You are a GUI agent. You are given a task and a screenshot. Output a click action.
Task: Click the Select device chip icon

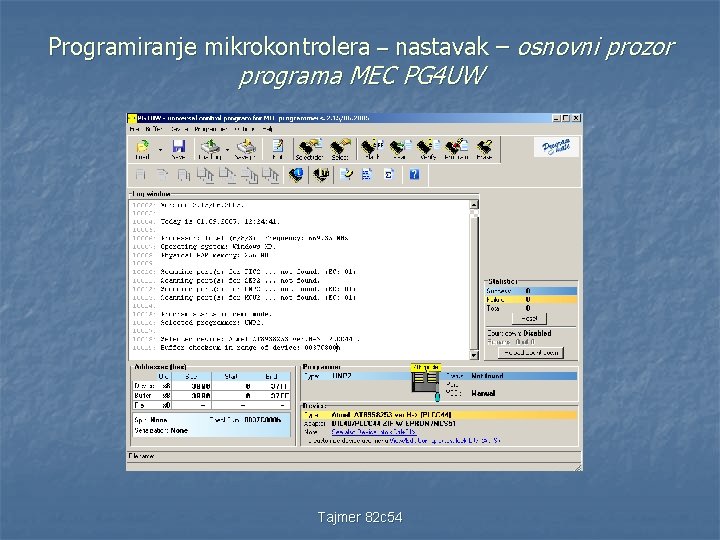[x=340, y=149]
